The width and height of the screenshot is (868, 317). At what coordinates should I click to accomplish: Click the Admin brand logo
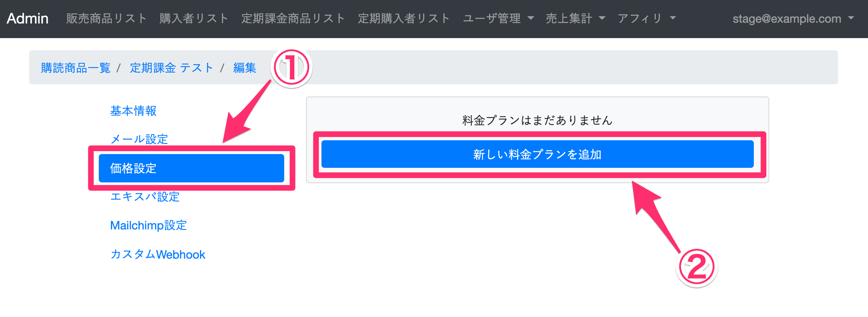click(28, 19)
